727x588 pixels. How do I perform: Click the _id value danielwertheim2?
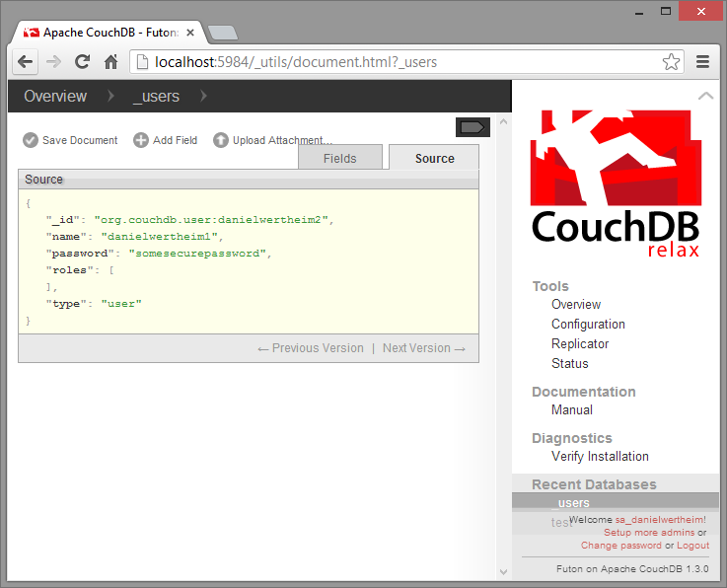pyautogui.click(x=211, y=220)
